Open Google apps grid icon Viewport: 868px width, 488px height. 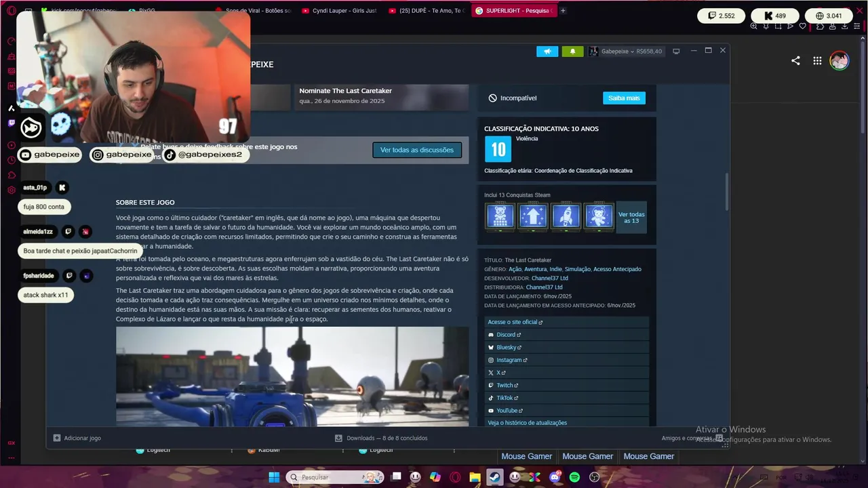817,61
